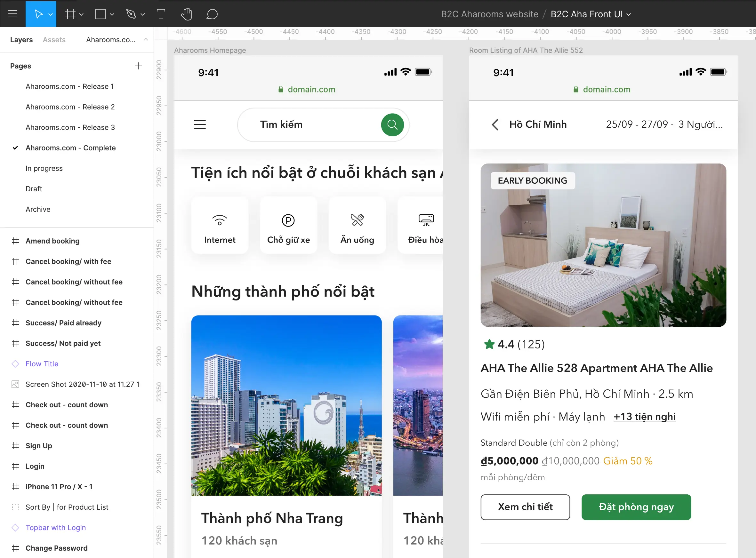Click the Ăn uống dining card

[x=357, y=225]
